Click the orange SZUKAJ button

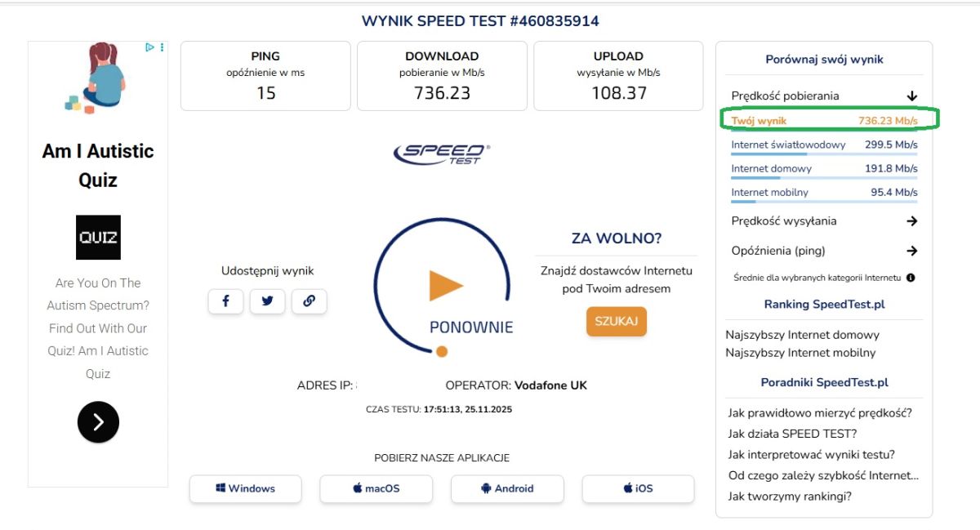(617, 321)
